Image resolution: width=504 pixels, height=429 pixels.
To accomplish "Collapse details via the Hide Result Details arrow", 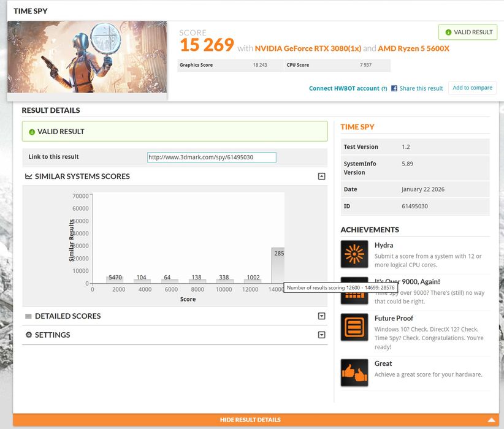I will pyautogui.click(x=492, y=420).
